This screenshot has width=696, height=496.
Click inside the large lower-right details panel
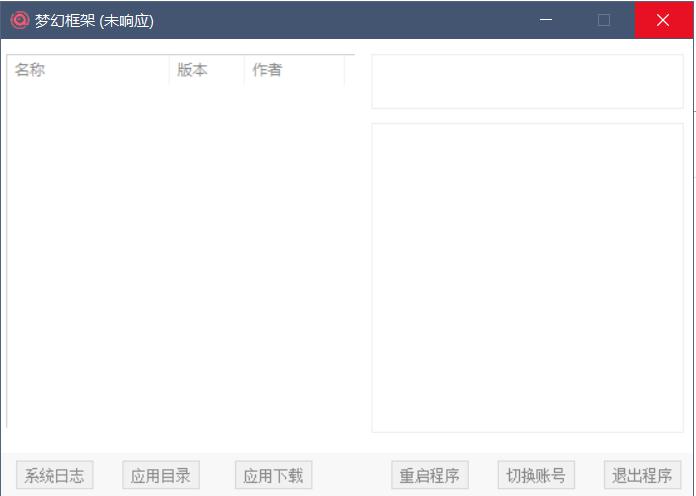(527, 278)
